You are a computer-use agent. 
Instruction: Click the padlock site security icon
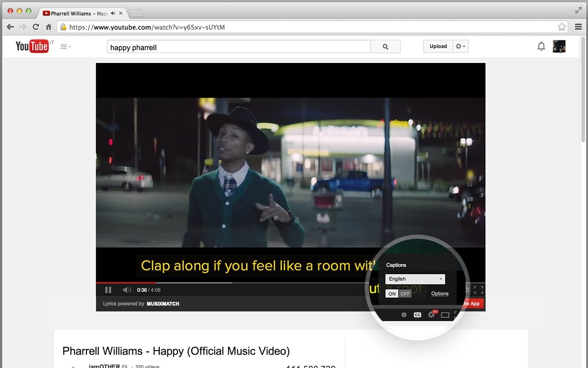[63, 27]
